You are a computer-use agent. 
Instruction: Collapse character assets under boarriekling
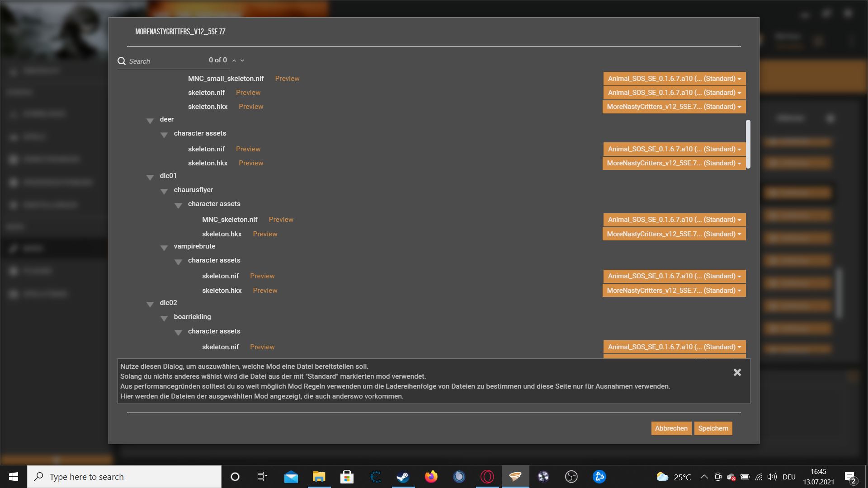(x=179, y=333)
